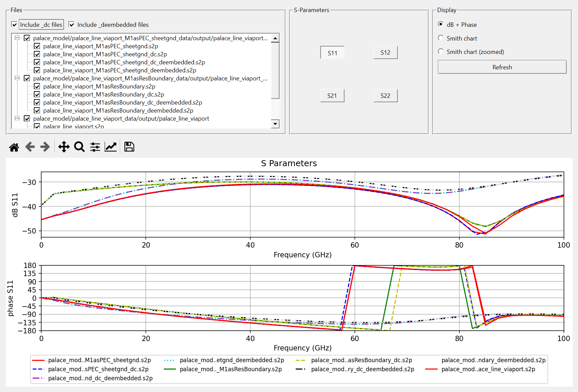Click legend entry palace_mod..asResBoundary_dc.s2p
The height and width of the screenshot is (392, 578).
click(354, 360)
